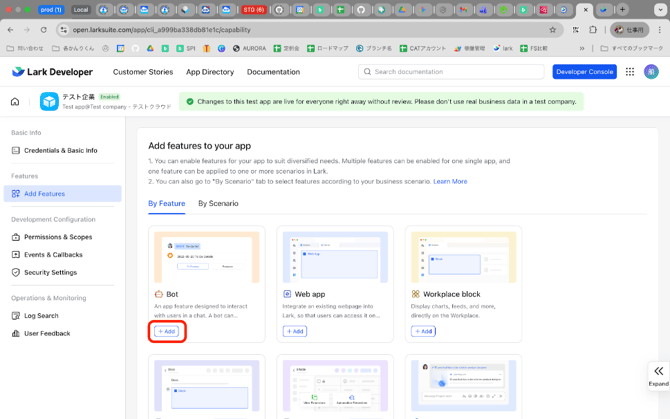
Task: Click the test app's blue cube icon
Action: point(49,101)
